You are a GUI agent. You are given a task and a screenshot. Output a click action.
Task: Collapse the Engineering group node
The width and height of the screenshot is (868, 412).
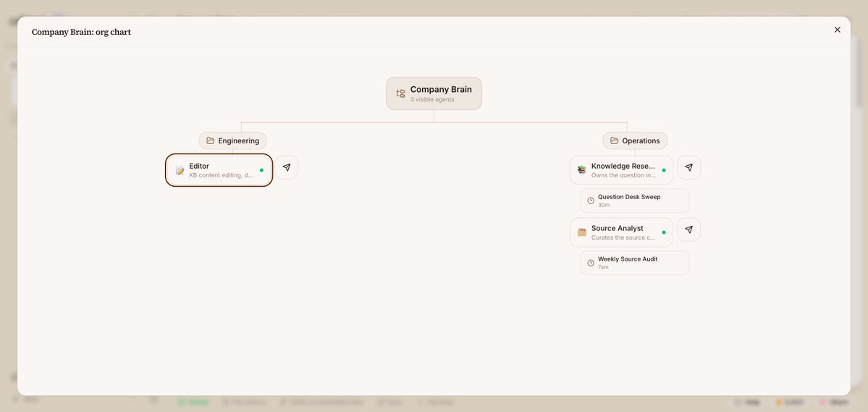pyautogui.click(x=233, y=140)
